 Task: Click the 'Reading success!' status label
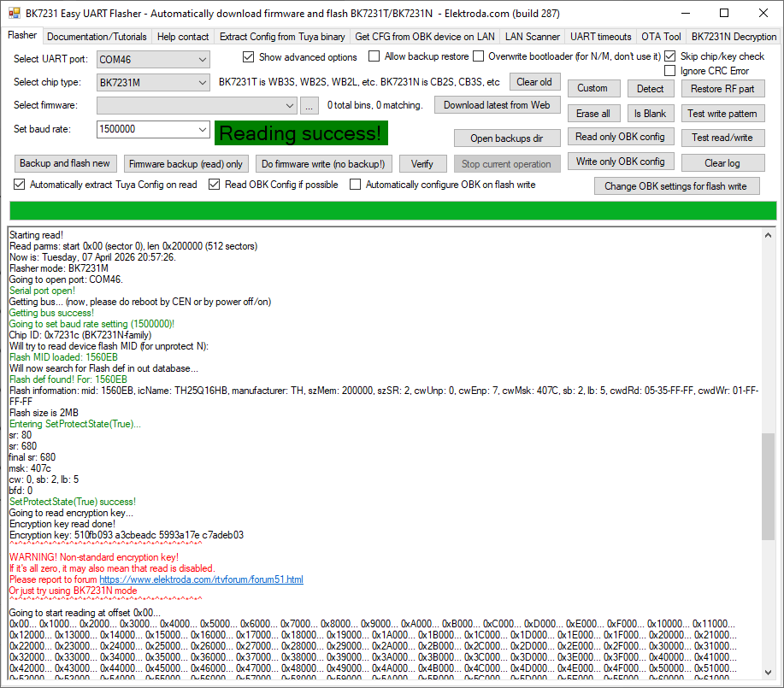pyautogui.click(x=301, y=133)
